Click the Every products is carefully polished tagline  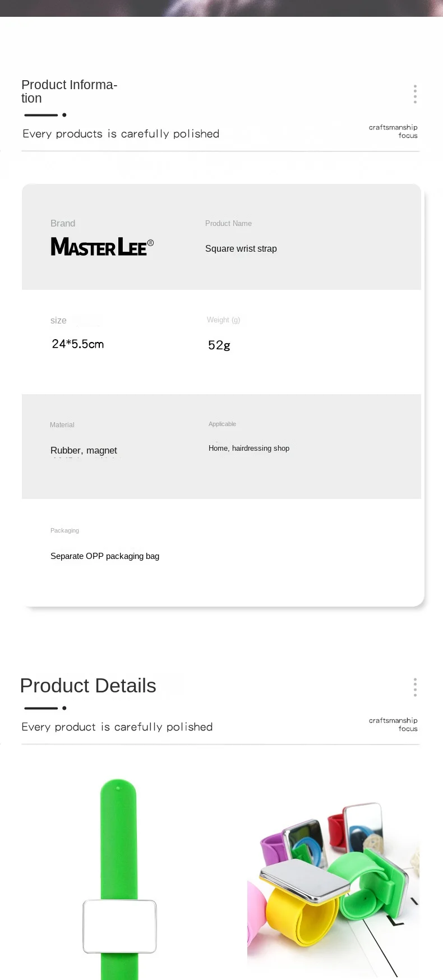tap(121, 134)
